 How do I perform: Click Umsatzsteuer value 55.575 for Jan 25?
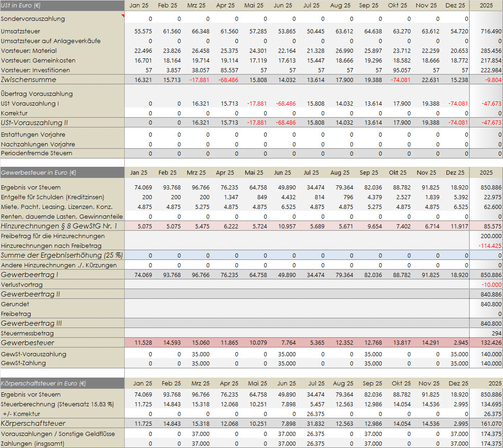143,32
